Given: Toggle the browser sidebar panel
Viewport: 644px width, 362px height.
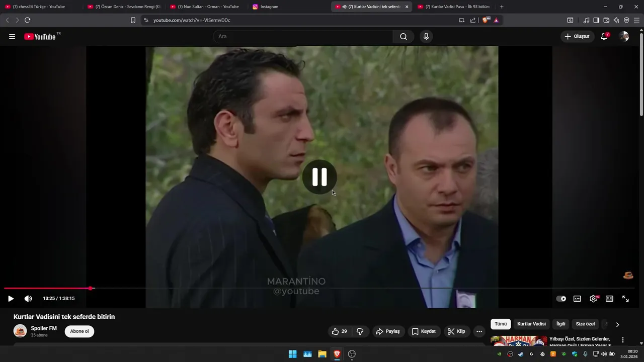Looking at the screenshot, I should coord(596,20).
